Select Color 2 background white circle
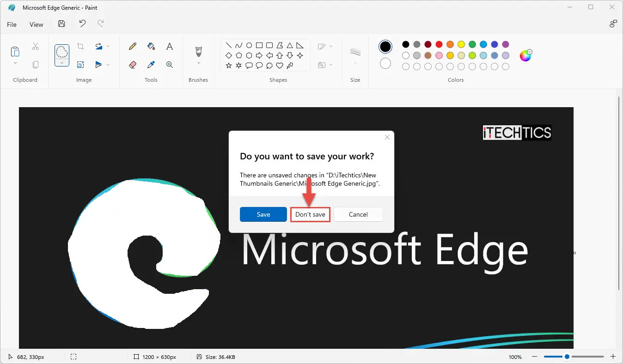Viewport: 623px width, 364px height. [x=385, y=63]
